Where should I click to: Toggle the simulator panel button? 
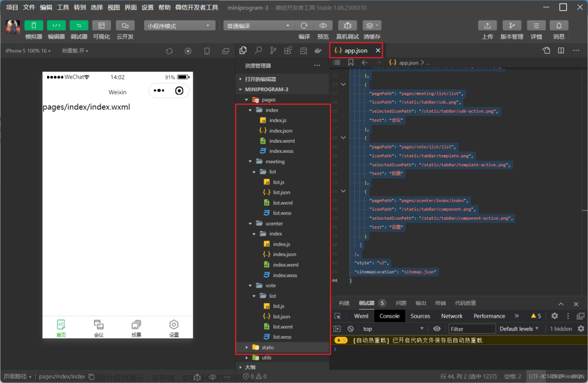point(34,25)
